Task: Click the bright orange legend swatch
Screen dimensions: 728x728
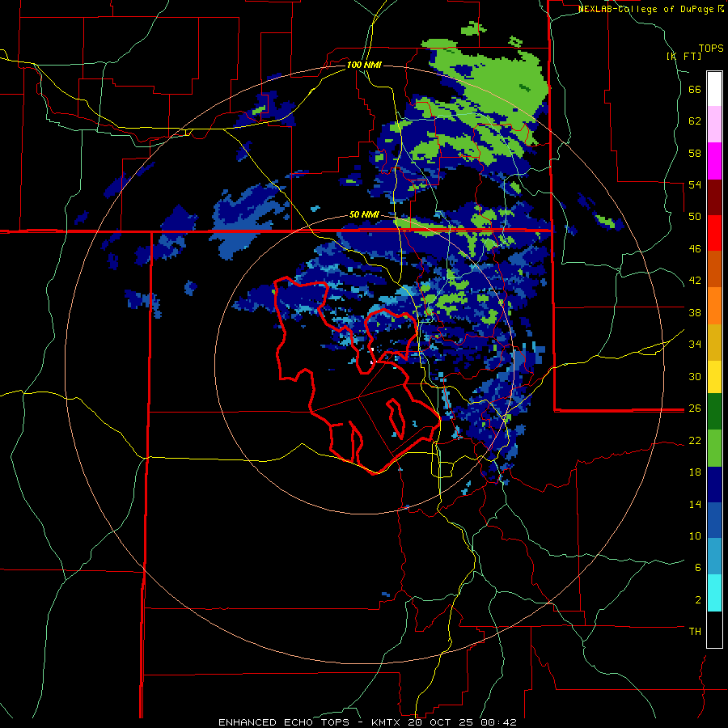Action: [x=714, y=306]
